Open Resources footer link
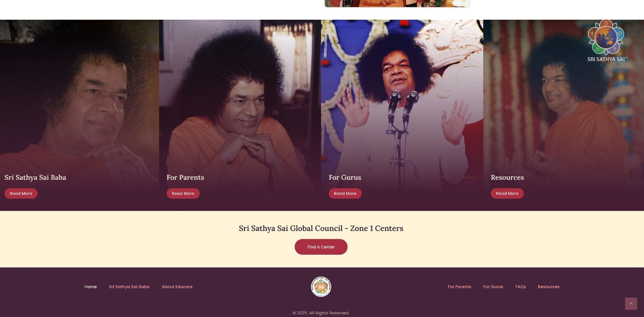 [x=549, y=287]
